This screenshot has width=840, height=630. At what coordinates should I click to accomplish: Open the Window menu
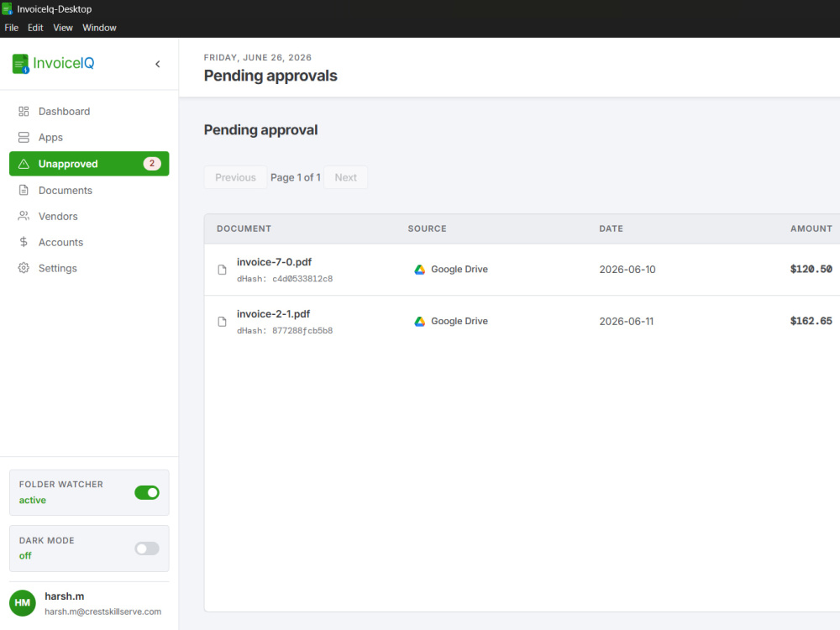point(99,28)
